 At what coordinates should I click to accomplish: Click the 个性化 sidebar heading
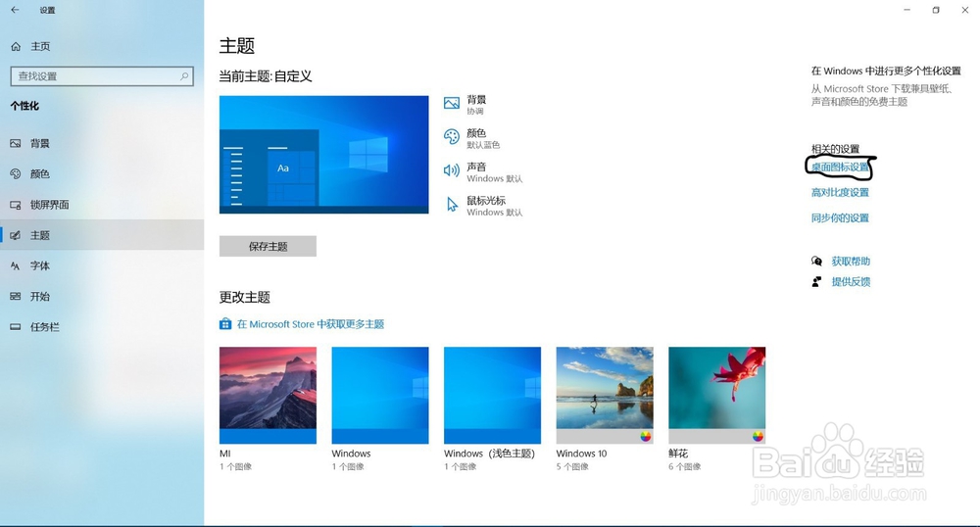coord(24,106)
